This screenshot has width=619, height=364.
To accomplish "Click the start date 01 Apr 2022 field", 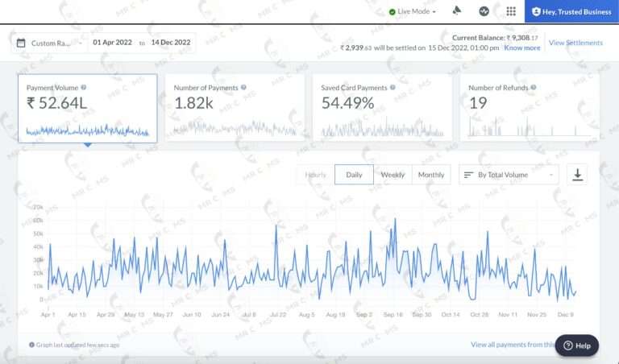I will coord(114,43).
